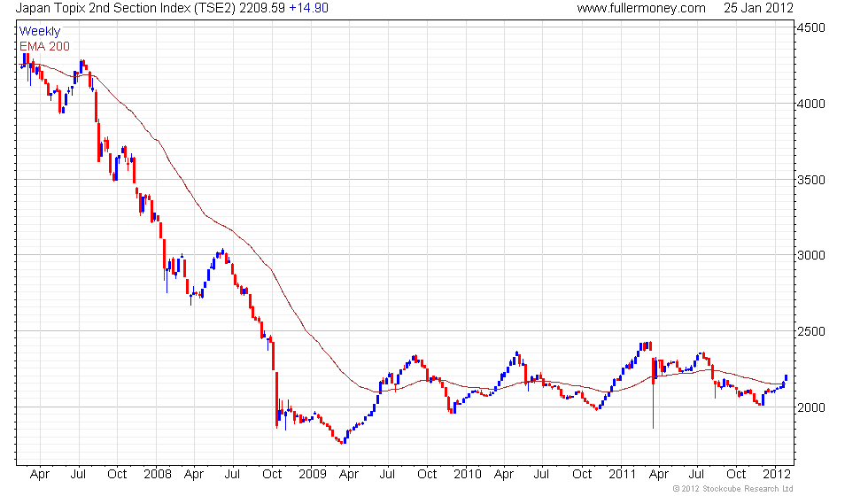The height and width of the screenshot is (496, 868).
Task: Click the 2012 x-axis label
Action: pyautogui.click(x=777, y=475)
